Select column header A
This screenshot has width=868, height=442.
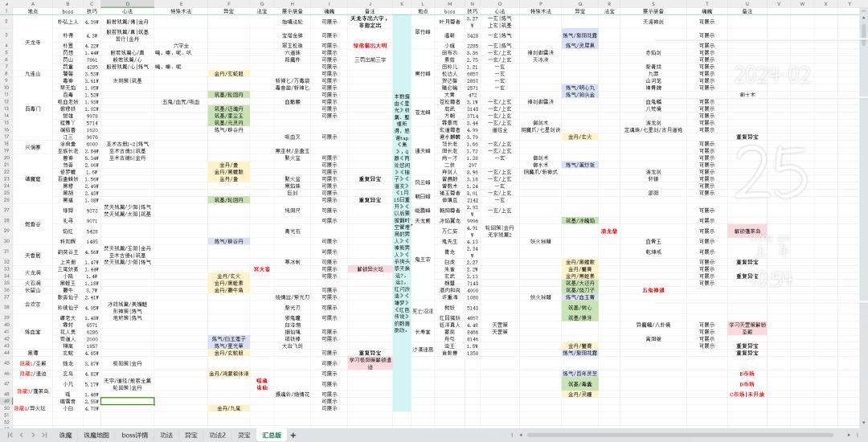tap(33, 4)
